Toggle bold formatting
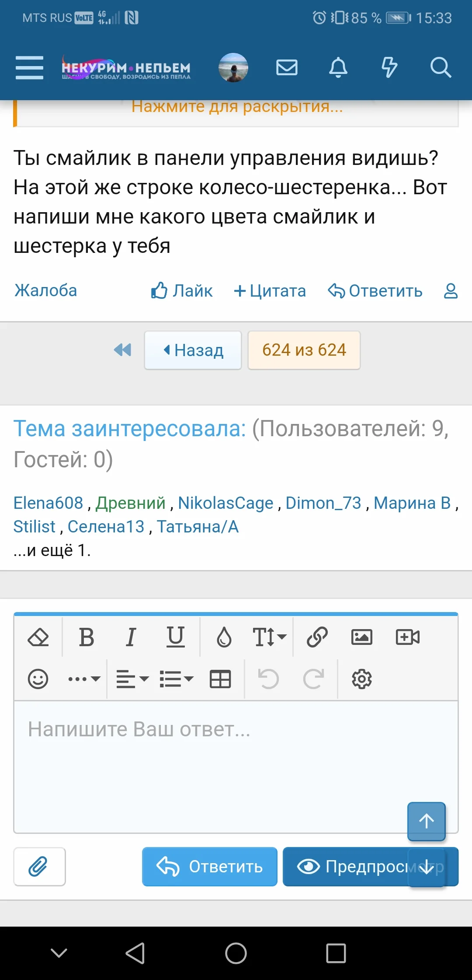 pos(87,637)
